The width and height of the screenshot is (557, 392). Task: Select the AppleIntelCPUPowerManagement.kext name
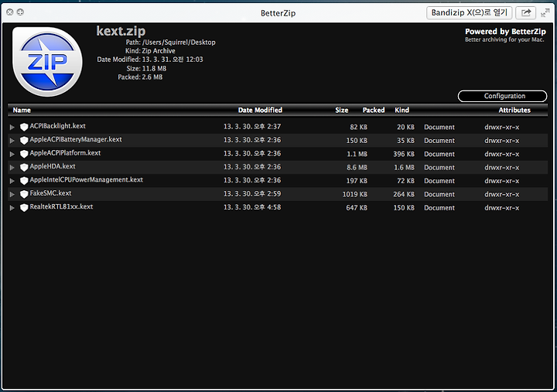(87, 179)
